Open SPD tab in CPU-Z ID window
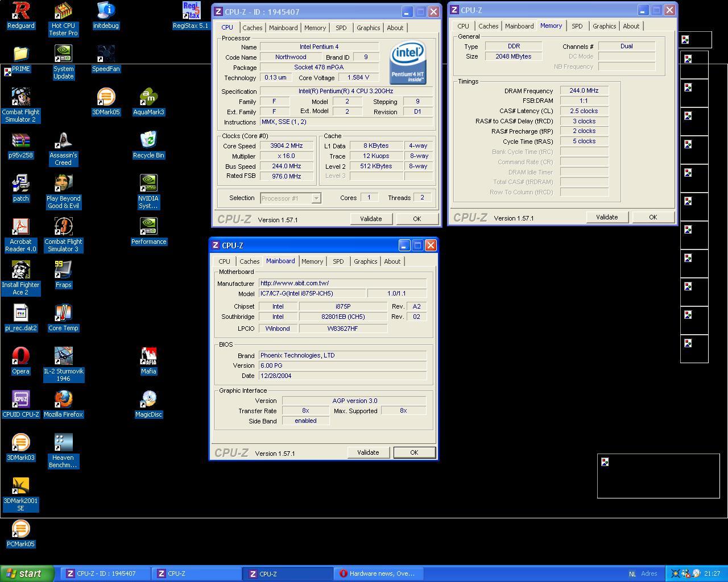 pyautogui.click(x=341, y=28)
